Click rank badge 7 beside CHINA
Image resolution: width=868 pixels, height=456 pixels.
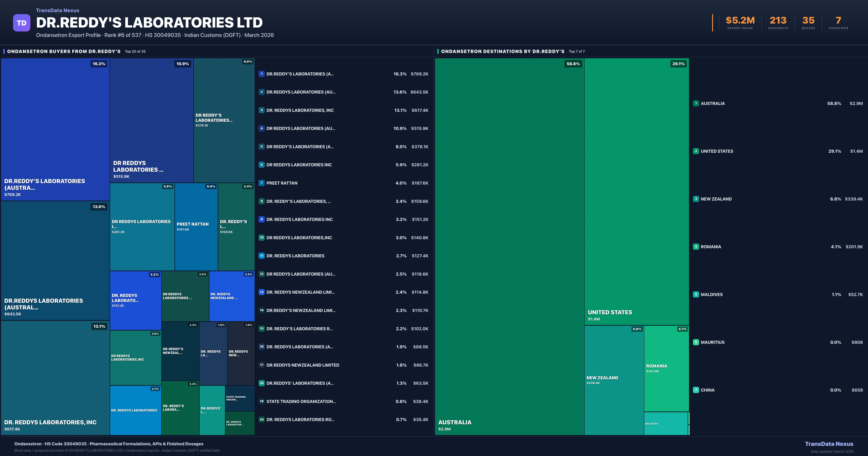696,390
